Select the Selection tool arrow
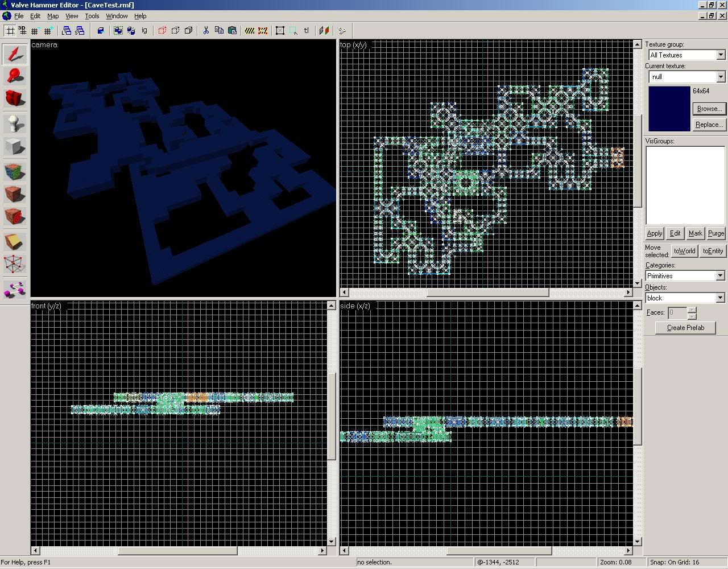The height and width of the screenshot is (569, 728). pyautogui.click(x=15, y=54)
